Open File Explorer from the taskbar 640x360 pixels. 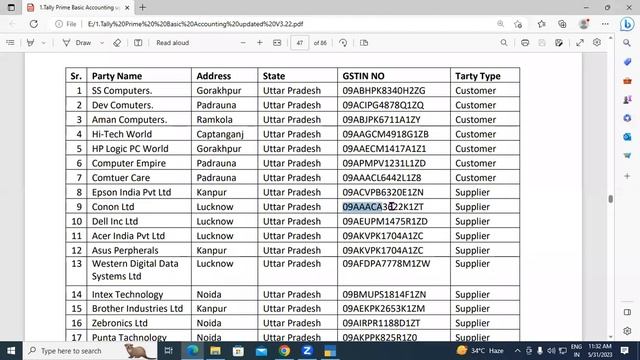pos(216,351)
